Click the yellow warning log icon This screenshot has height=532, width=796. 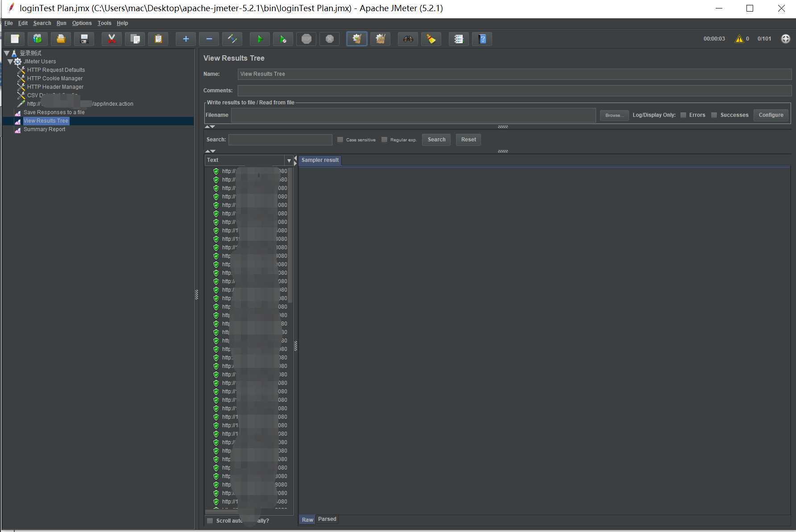pyautogui.click(x=739, y=39)
